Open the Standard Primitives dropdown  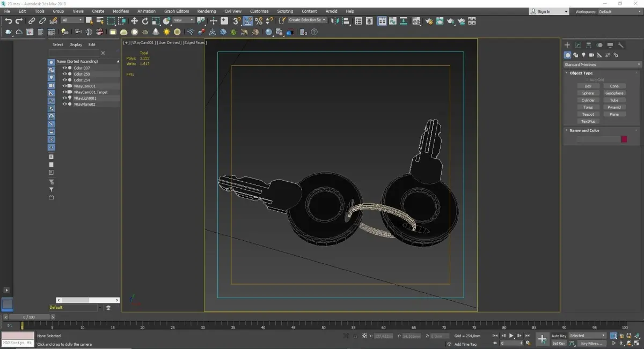click(602, 65)
